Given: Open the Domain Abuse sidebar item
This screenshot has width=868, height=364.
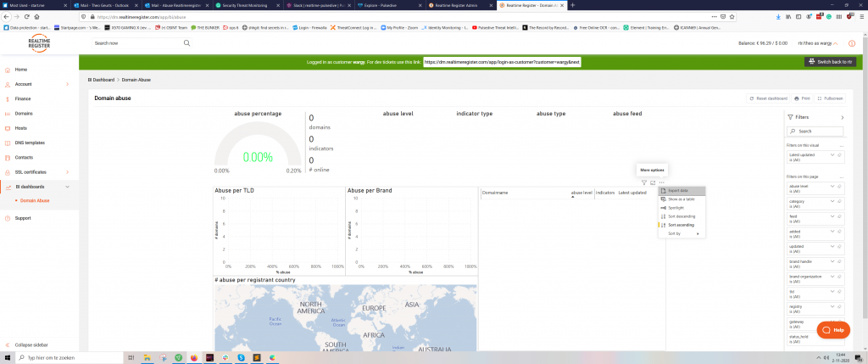Looking at the screenshot, I should click(x=34, y=200).
